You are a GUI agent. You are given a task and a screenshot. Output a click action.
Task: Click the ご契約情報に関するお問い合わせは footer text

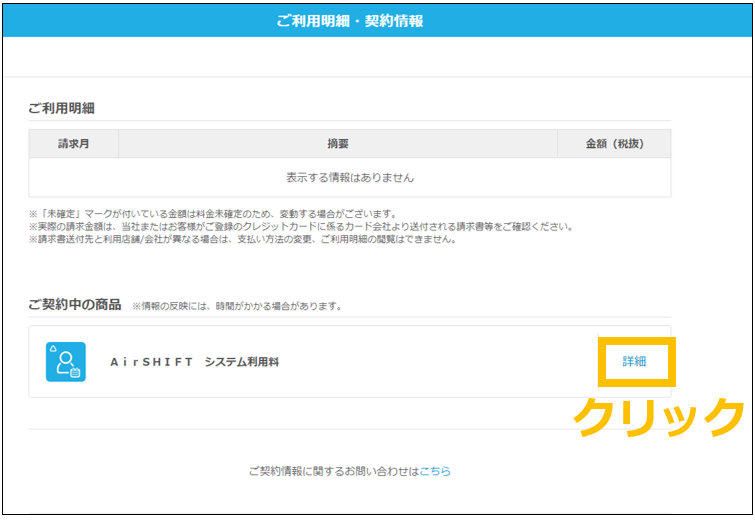click(x=333, y=471)
